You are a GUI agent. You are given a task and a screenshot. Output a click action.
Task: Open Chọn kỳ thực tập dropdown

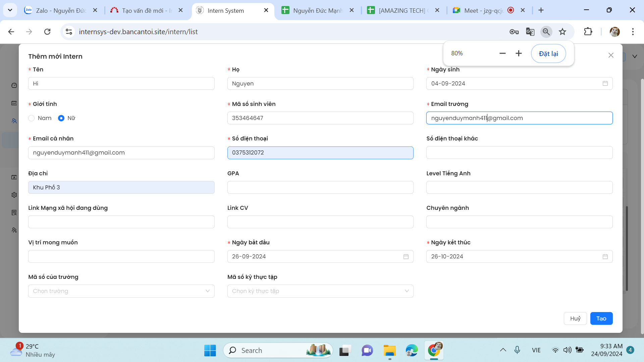click(320, 291)
